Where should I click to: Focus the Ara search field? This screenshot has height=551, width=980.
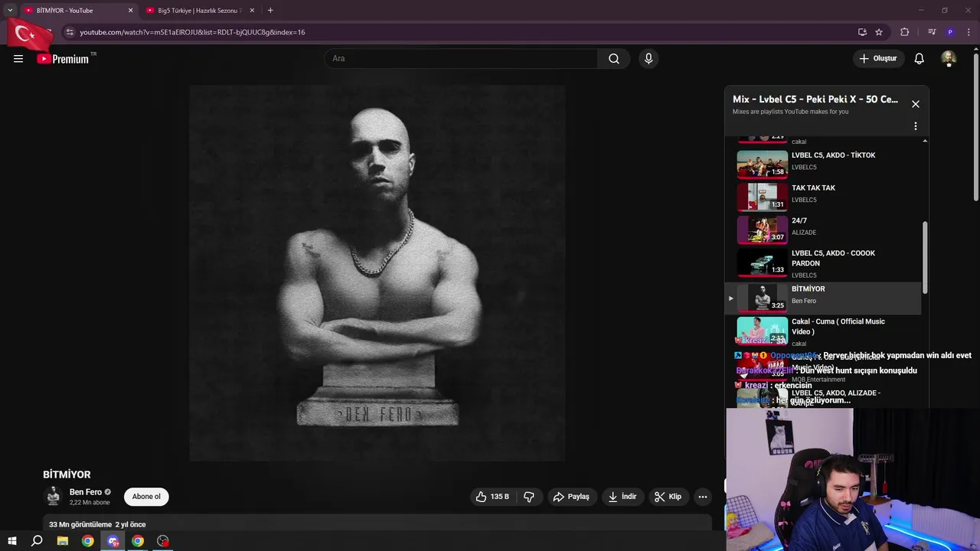(x=461, y=59)
